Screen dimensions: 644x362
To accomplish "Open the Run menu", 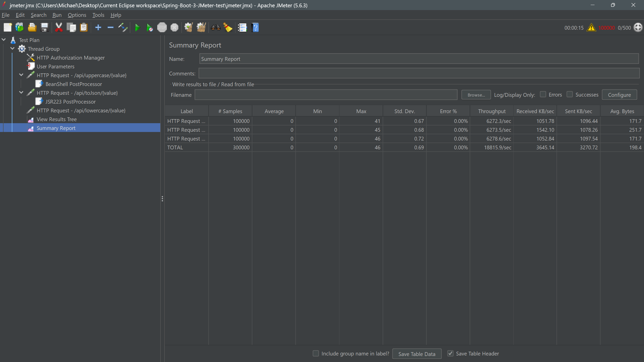I will coord(57,15).
